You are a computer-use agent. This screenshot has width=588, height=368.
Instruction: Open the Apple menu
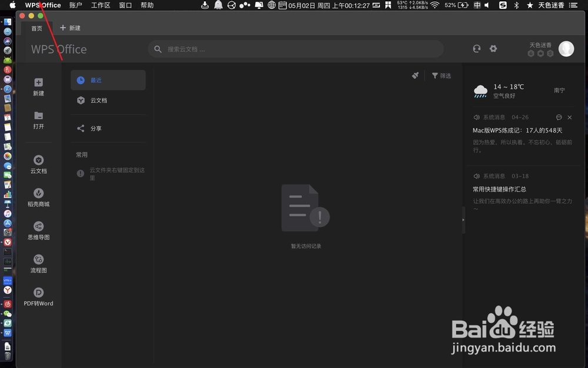pos(12,5)
